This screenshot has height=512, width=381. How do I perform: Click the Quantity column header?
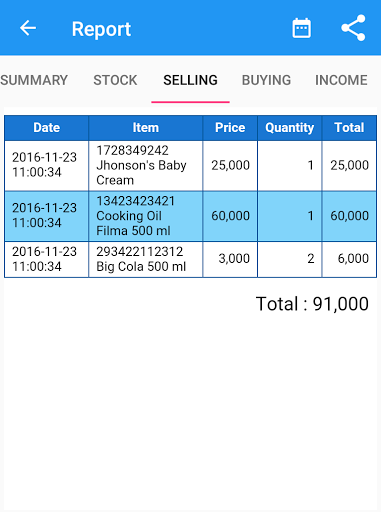coord(290,128)
